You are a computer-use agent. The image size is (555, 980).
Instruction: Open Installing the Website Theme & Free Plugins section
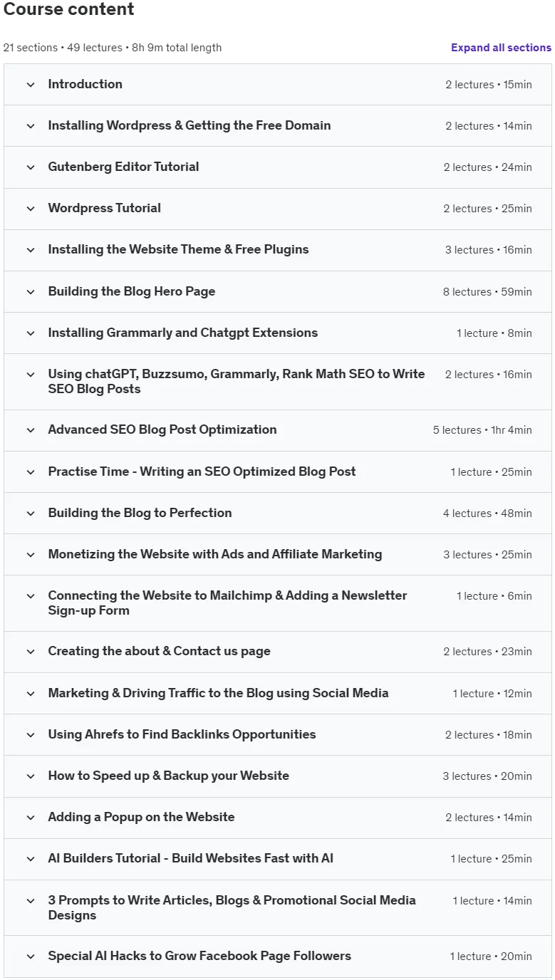[278, 250]
